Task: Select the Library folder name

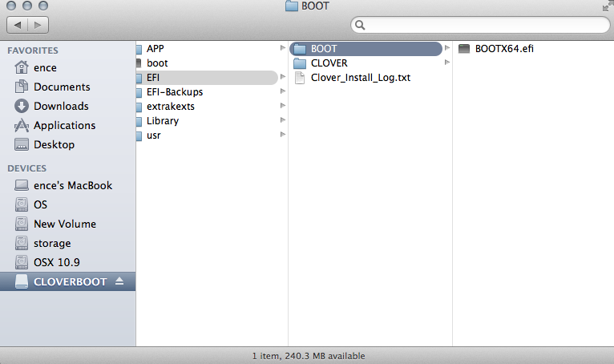Action: tap(163, 121)
